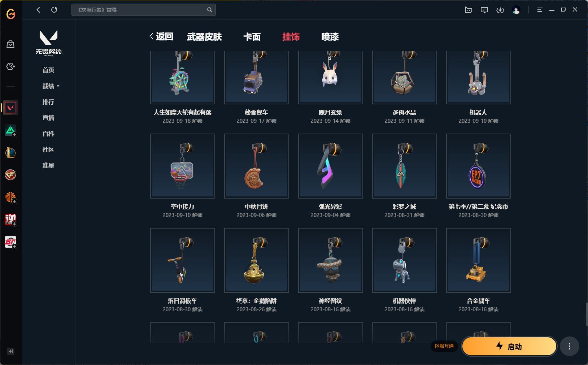Image resolution: width=588 pixels, height=365 pixels.
Task: Click the 启动 launch button
Action: 509,347
